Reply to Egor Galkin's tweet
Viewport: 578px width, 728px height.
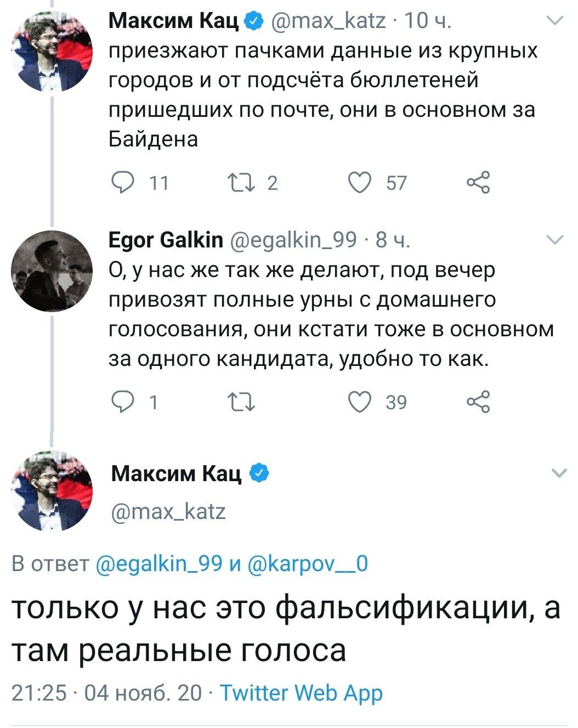coord(122,402)
